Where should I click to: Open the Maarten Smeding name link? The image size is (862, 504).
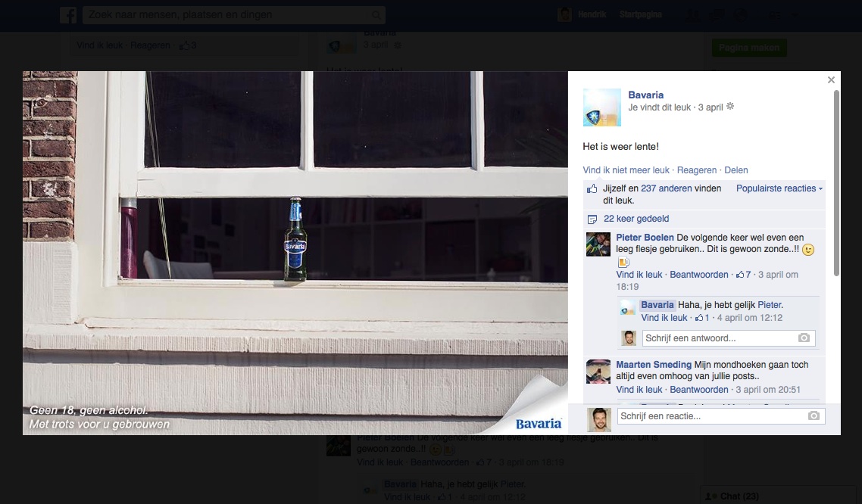tap(654, 365)
